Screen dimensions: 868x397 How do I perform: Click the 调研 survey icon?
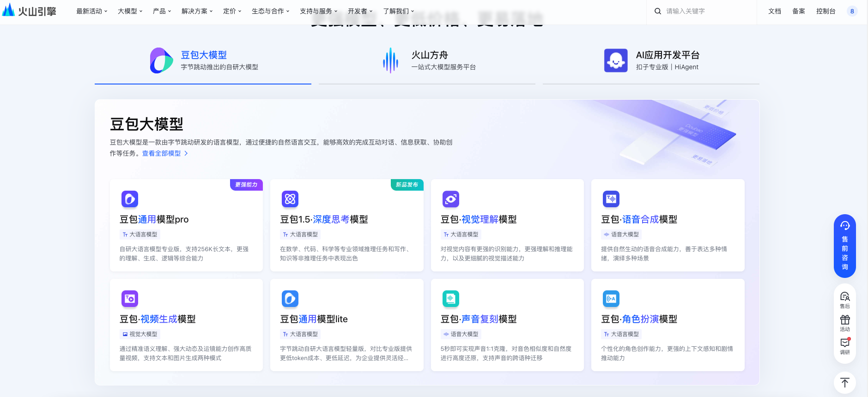coord(844,346)
